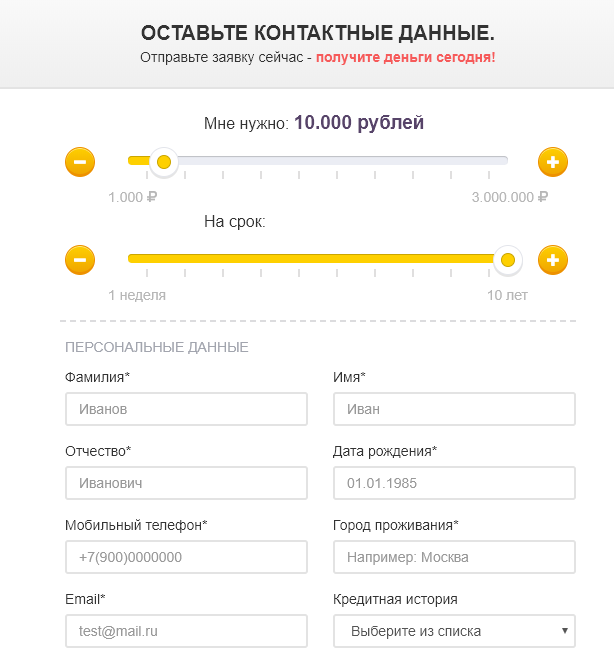Click the Email input field
This screenshot has width=614, height=649.
[186, 631]
